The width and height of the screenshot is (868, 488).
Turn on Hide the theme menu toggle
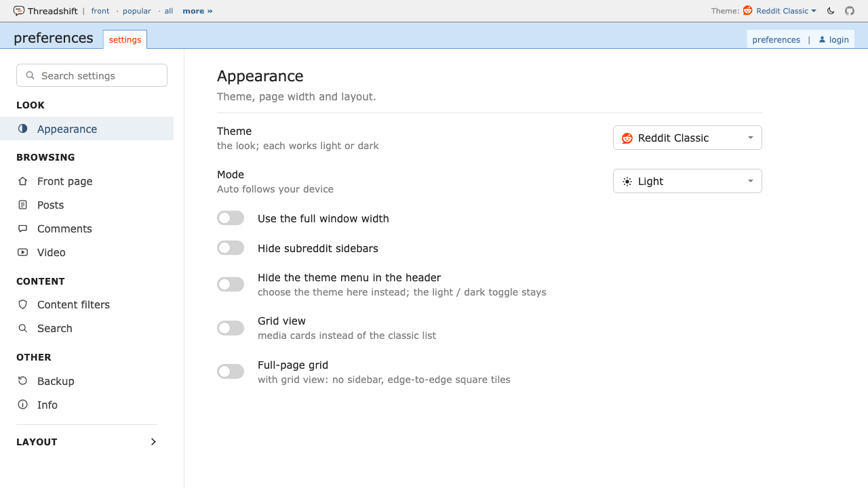[231, 285]
